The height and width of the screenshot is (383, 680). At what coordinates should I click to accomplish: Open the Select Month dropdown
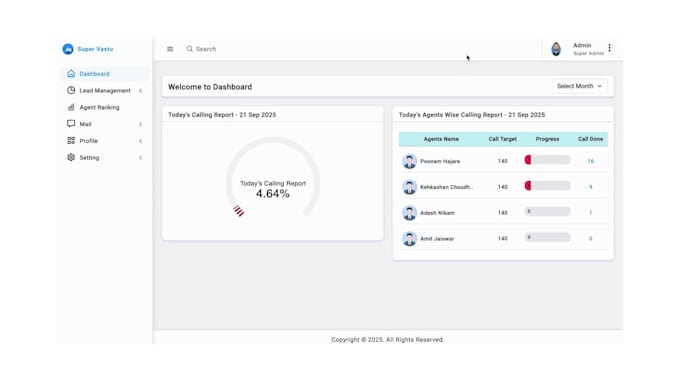click(579, 86)
